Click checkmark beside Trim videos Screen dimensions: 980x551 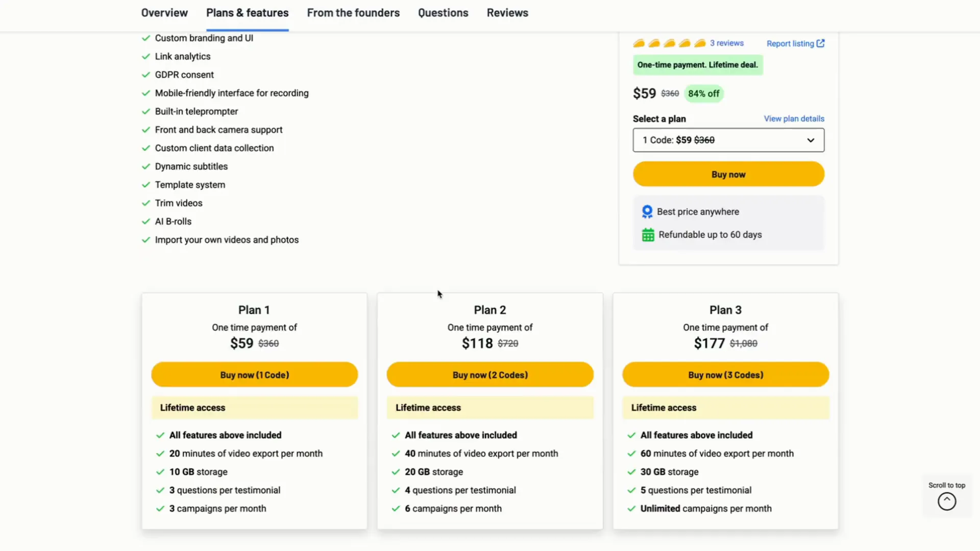click(x=146, y=204)
